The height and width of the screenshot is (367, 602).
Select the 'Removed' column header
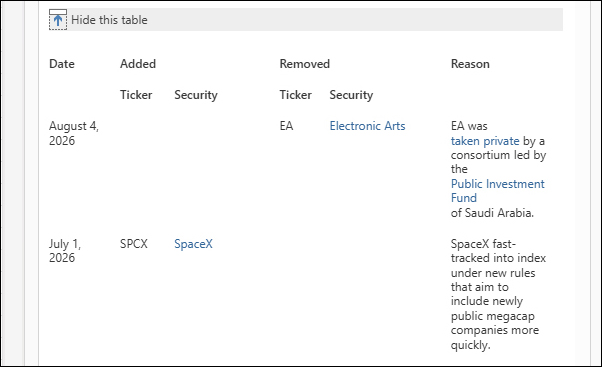[x=304, y=64]
